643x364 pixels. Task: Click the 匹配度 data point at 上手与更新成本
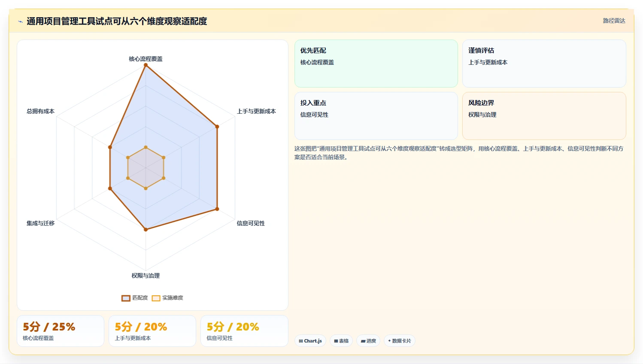point(217,127)
